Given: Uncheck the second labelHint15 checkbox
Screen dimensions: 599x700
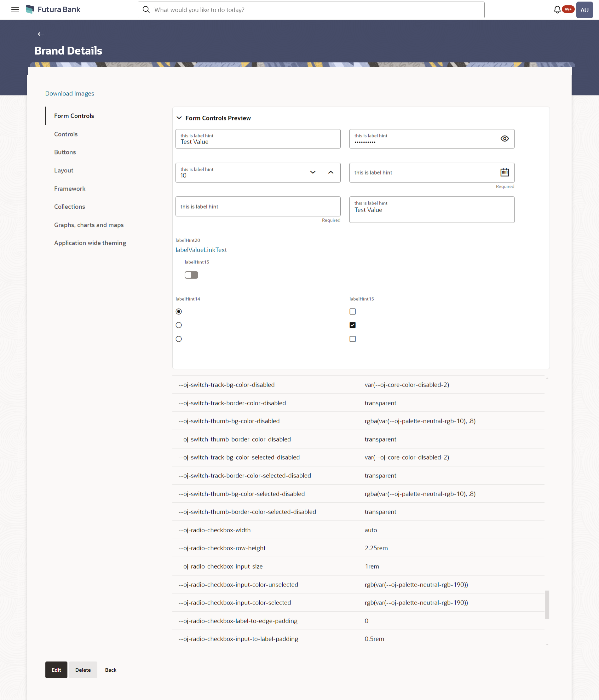Looking at the screenshot, I should (352, 325).
